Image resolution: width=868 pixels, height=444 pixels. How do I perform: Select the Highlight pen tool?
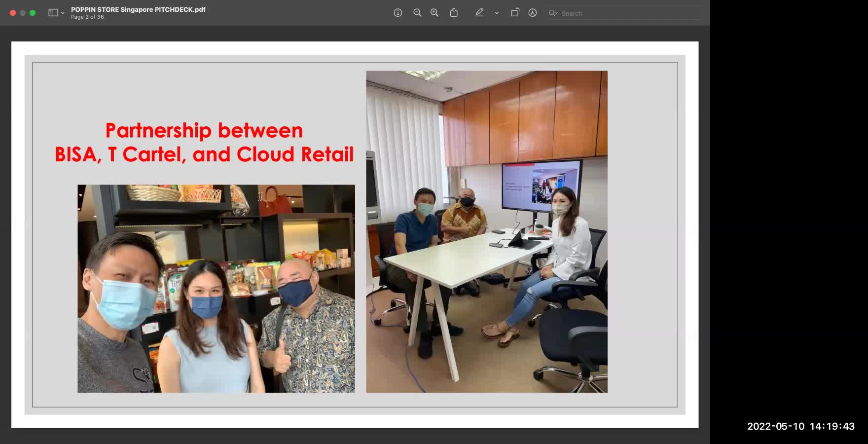479,13
